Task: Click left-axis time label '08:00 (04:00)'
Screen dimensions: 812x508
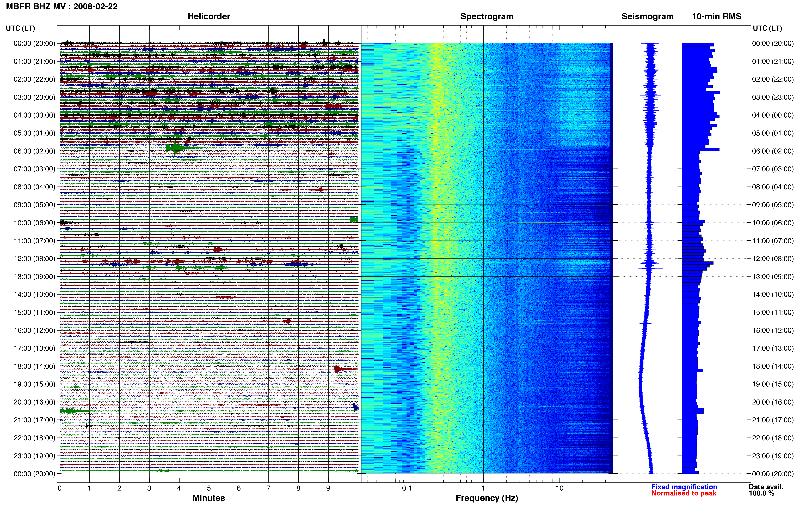Action: [x=34, y=187]
